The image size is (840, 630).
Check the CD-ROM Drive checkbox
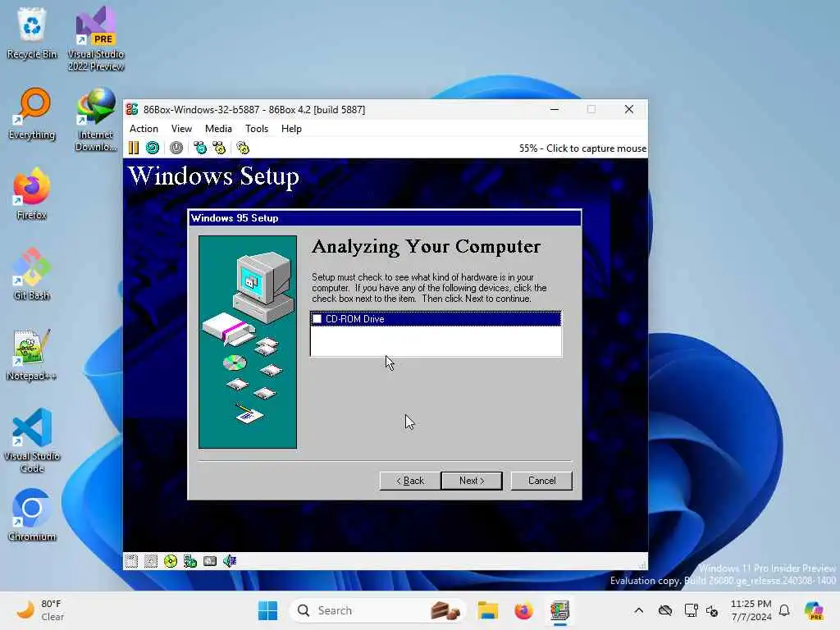click(x=317, y=319)
